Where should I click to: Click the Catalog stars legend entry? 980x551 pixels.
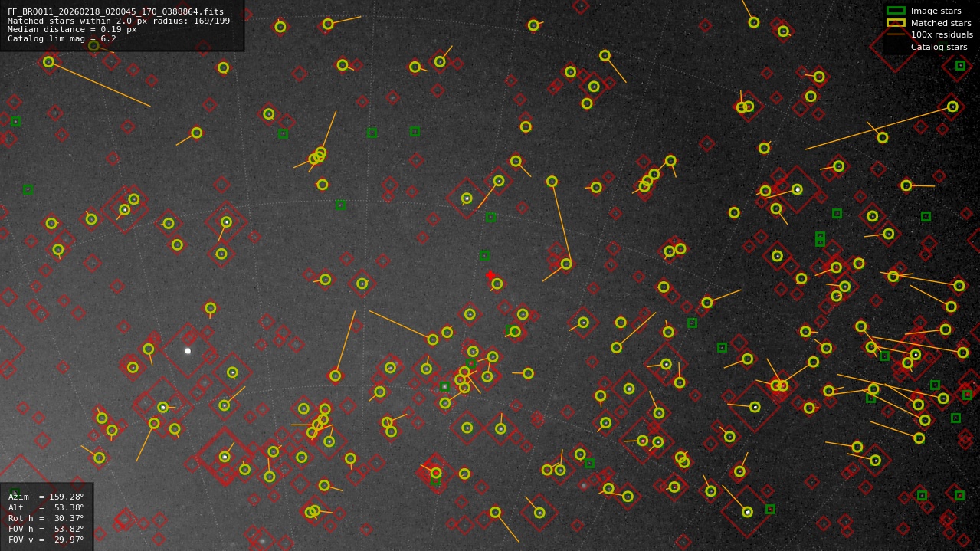[938, 47]
